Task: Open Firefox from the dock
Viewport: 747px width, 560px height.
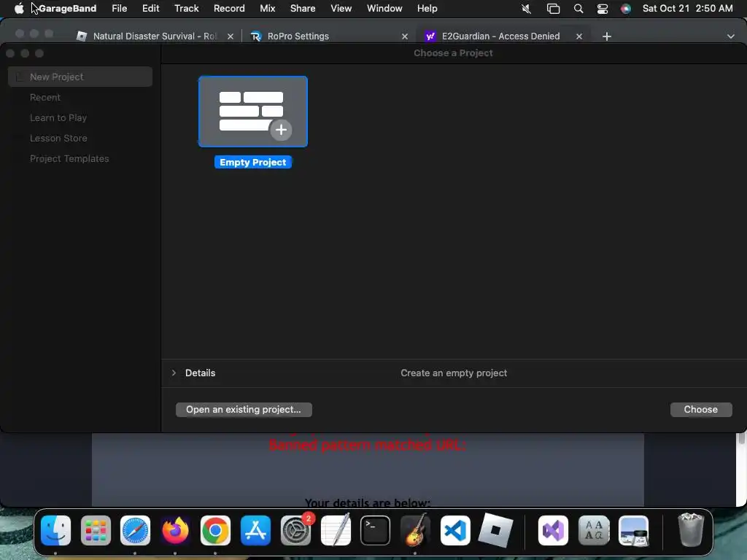Action: coord(175,531)
